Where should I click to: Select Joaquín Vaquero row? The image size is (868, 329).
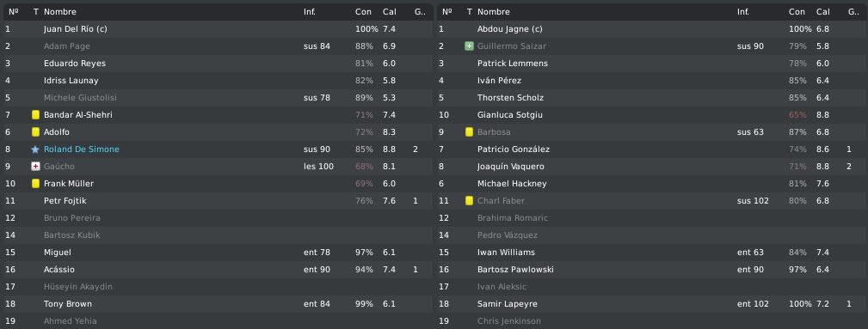click(651, 167)
